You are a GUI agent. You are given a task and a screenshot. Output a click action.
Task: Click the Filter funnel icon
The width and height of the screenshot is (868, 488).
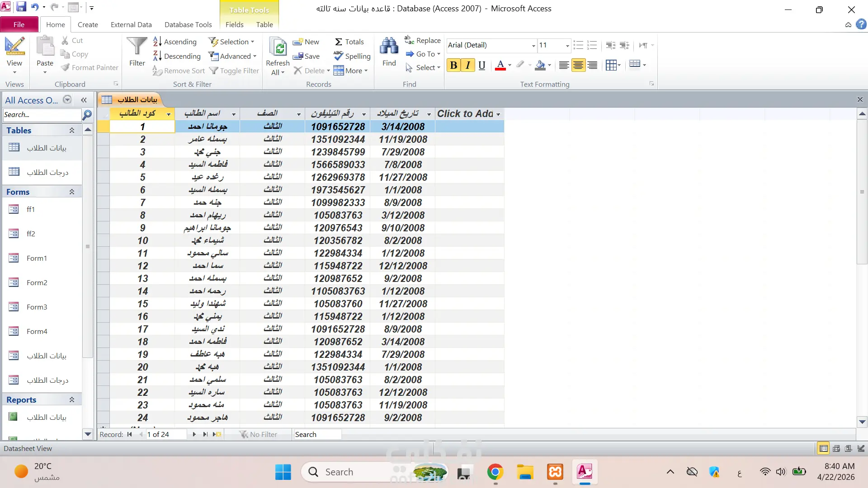click(137, 52)
